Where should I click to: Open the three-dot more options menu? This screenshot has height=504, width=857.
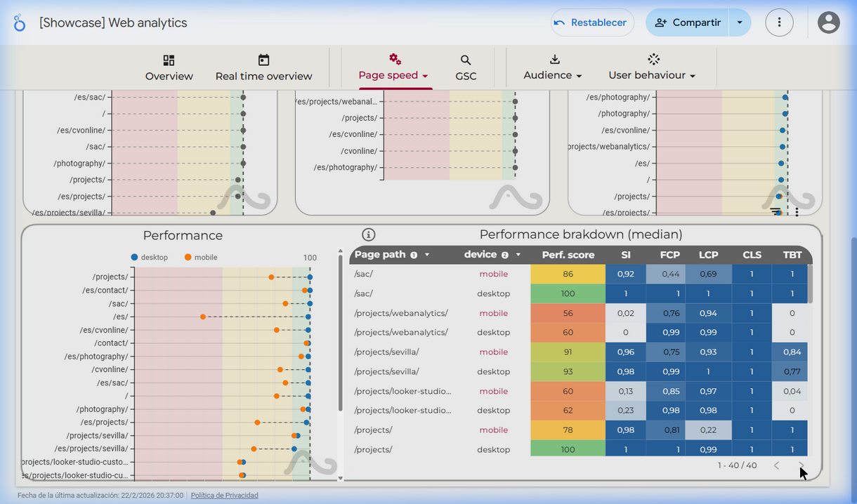coord(779,22)
